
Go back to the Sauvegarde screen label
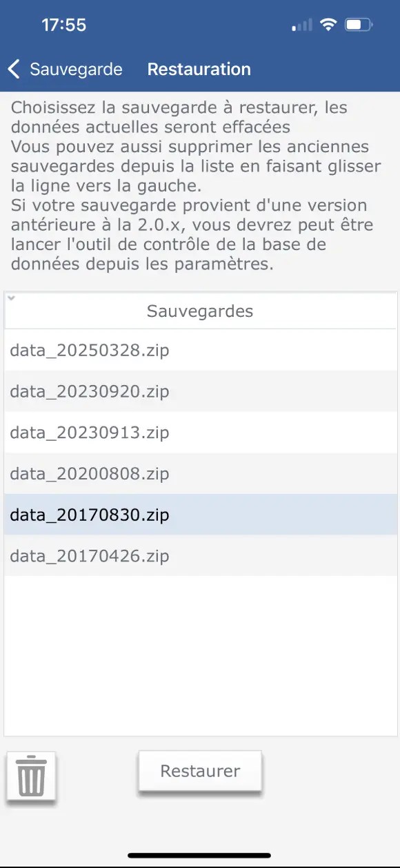(76, 70)
